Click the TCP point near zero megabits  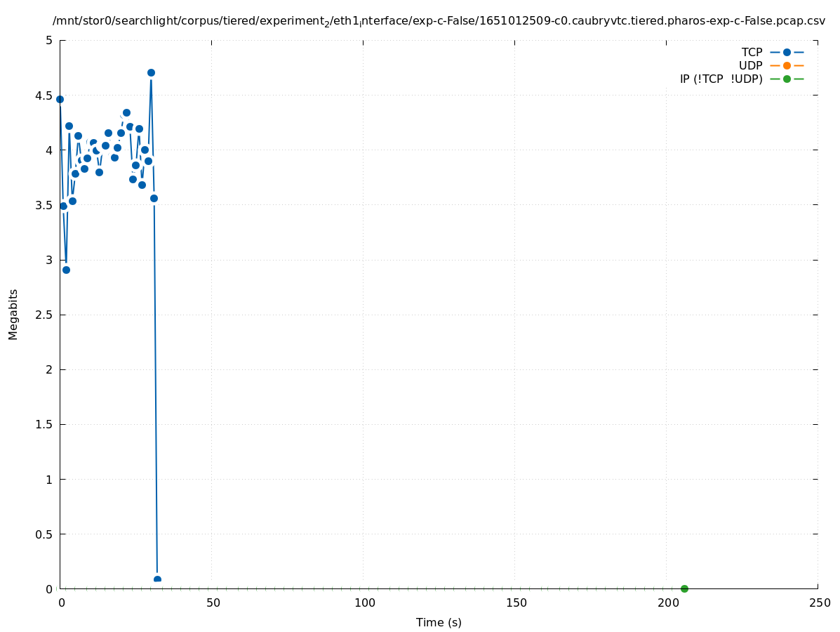(x=157, y=579)
